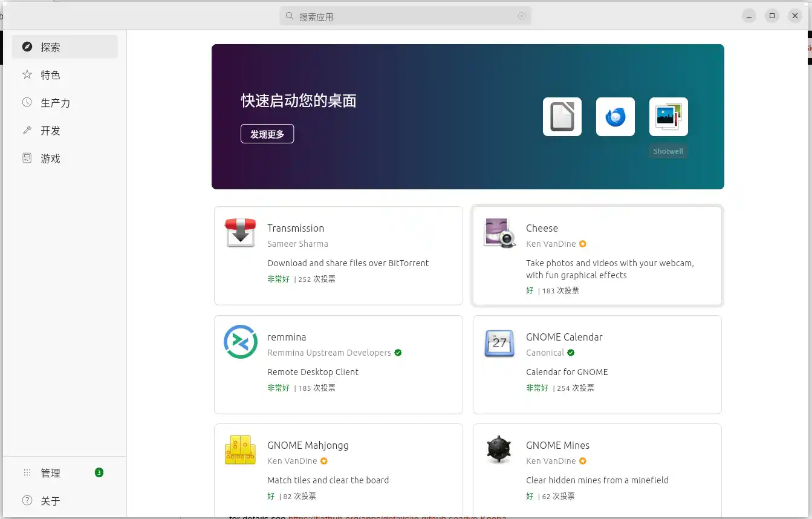This screenshot has width=812, height=519.
Task: Select the 探索 sidebar tab
Action: click(65, 47)
